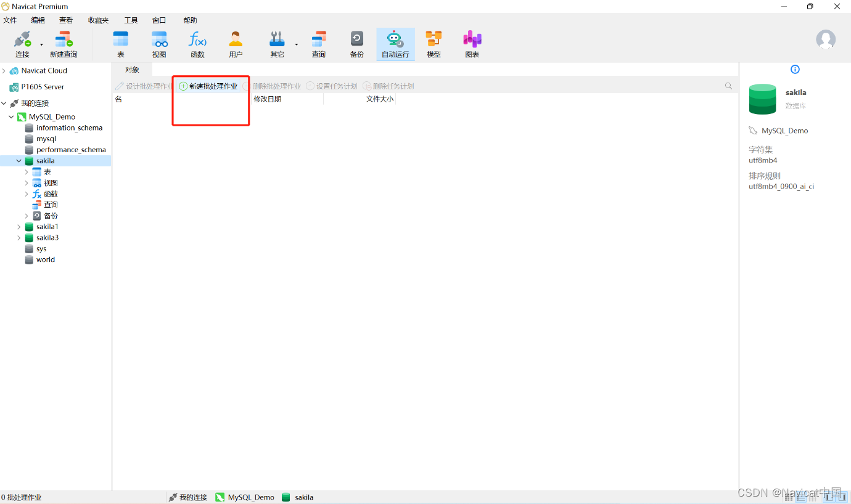This screenshot has width=851, height=504.
Task: Expand the 备份 node under sakila
Action: click(x=27, y=216)
